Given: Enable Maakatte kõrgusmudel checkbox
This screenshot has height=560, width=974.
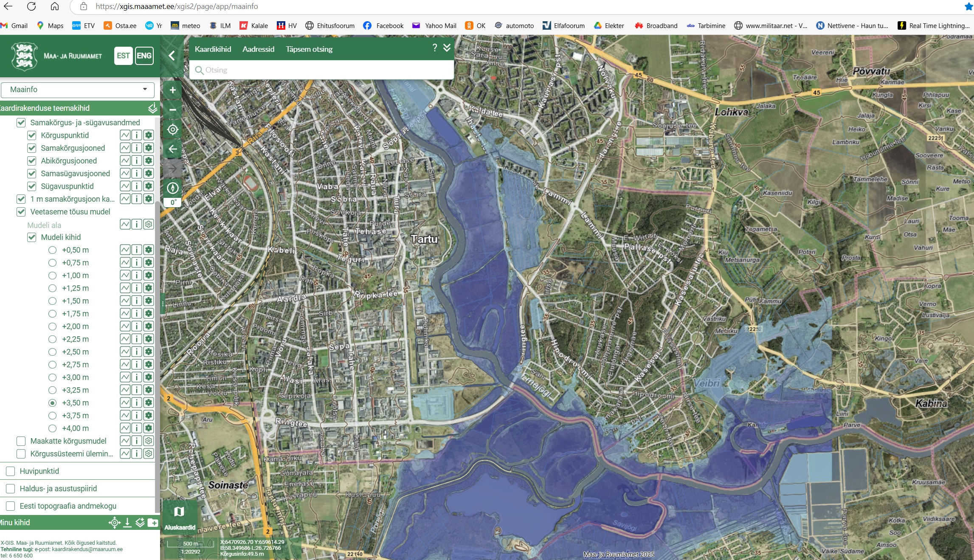Looking at the screenshot, I should pyautogui.click(x=21, y=441).
